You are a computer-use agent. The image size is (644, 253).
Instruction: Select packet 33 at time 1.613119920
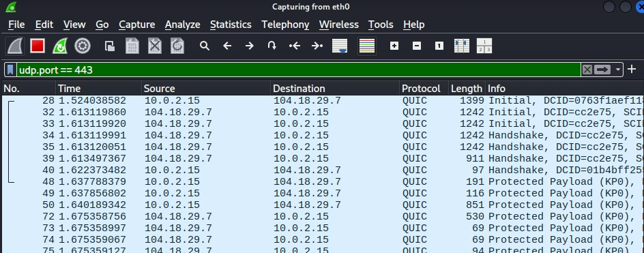pyautogui.click(x=323, y=123)
